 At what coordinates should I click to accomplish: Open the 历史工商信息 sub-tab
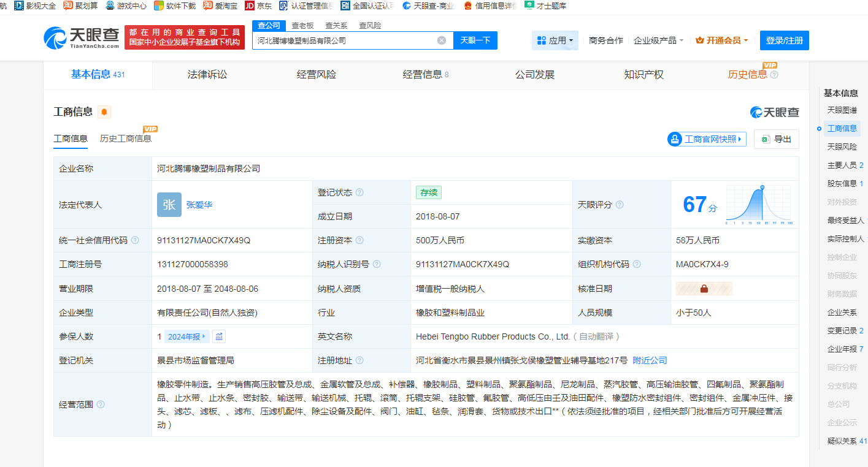point(126,139)
